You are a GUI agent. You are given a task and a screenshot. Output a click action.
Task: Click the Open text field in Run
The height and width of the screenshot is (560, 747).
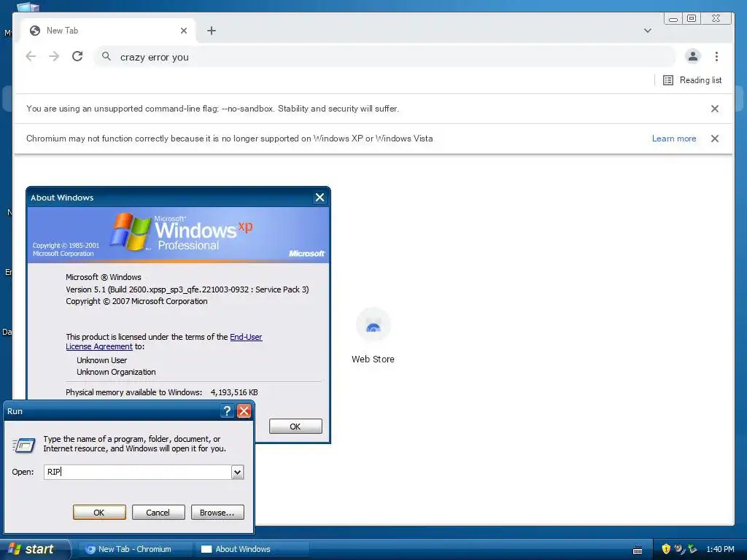click(138, 472)
